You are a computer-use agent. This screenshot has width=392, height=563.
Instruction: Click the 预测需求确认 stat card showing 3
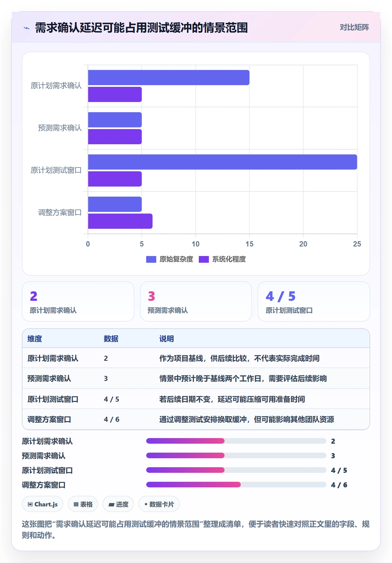(196, 301)
